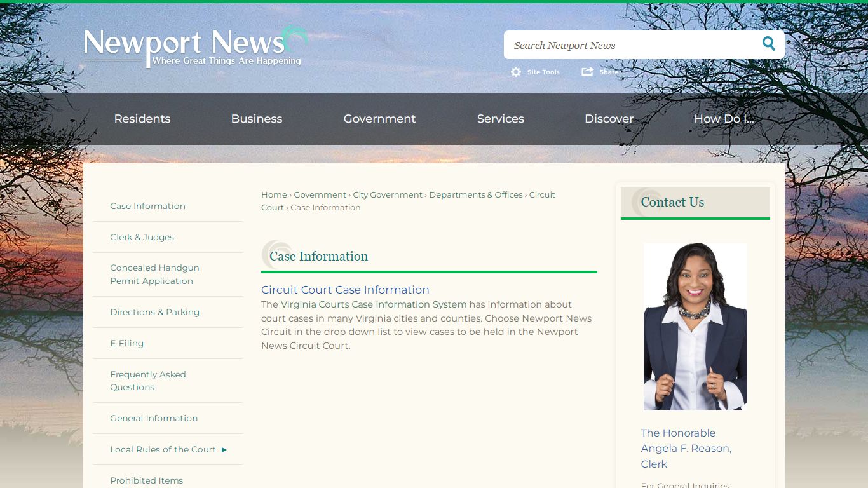Click Government breadcrumb link
Screen dimensions: 868x488
[320, 194]
